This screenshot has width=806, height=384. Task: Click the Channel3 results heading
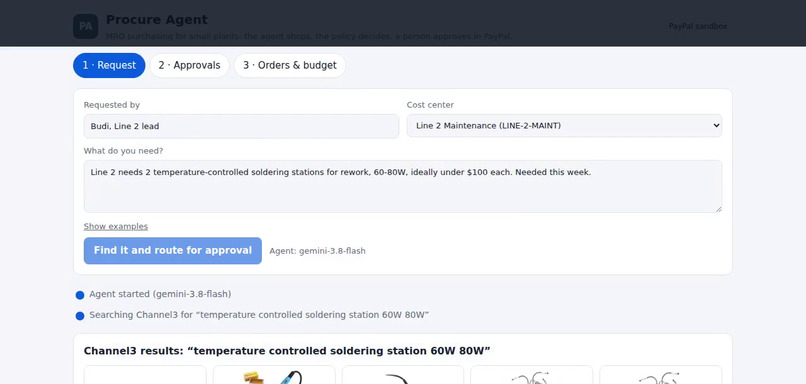[x=287, y=351]
